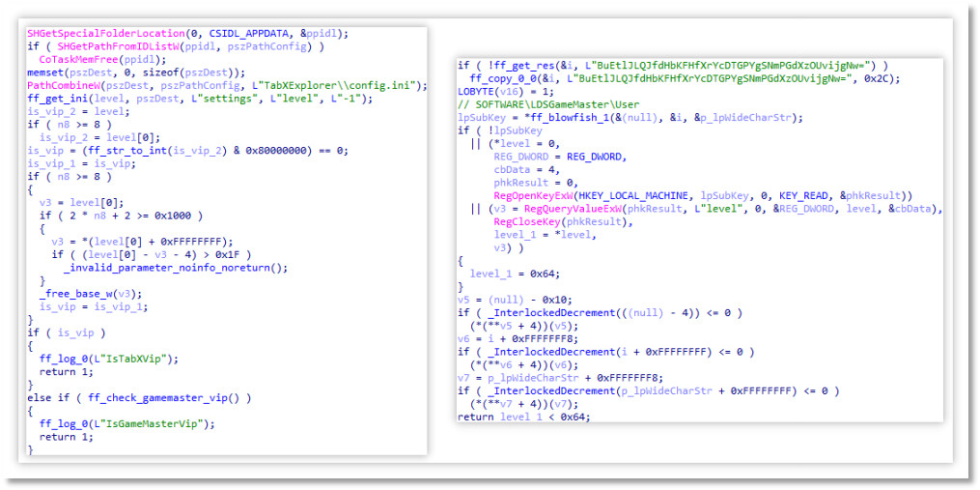Click the RegCloseKey function call
Viewport: 980px width, 490px height.
[527, 221]
